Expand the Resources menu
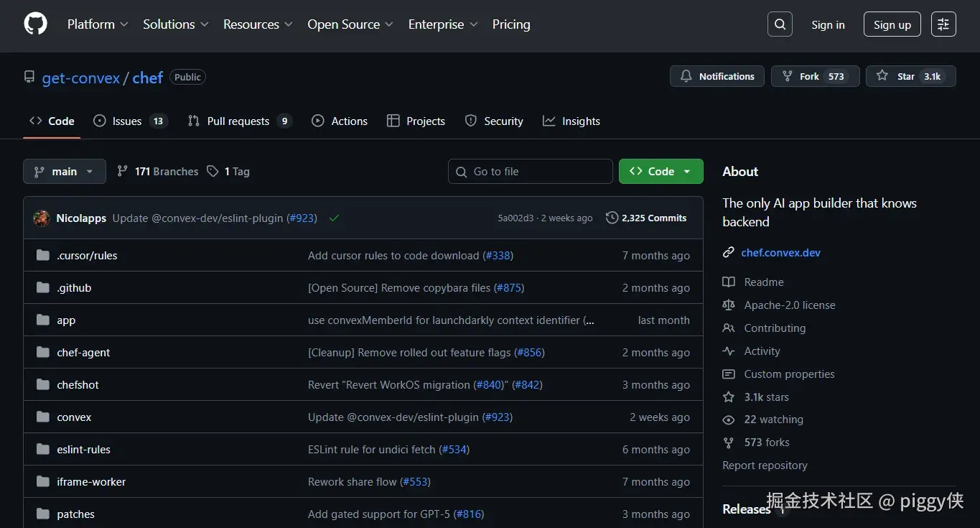The height and width of the screenshot is (528, 980). click(258, 24)
